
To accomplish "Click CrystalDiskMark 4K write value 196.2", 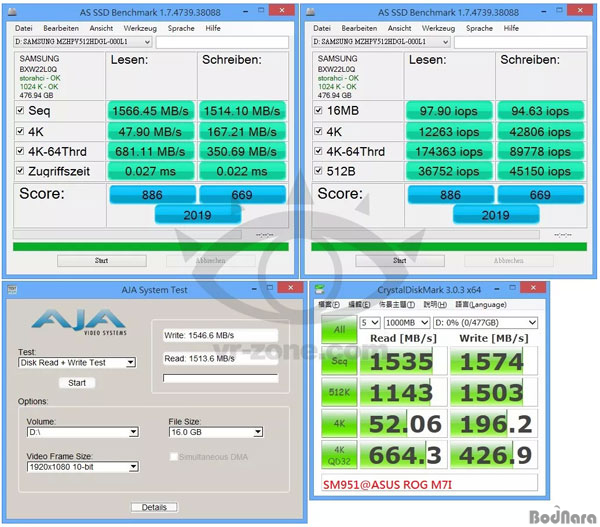I will pyautogui.click(x=494, y=424).
